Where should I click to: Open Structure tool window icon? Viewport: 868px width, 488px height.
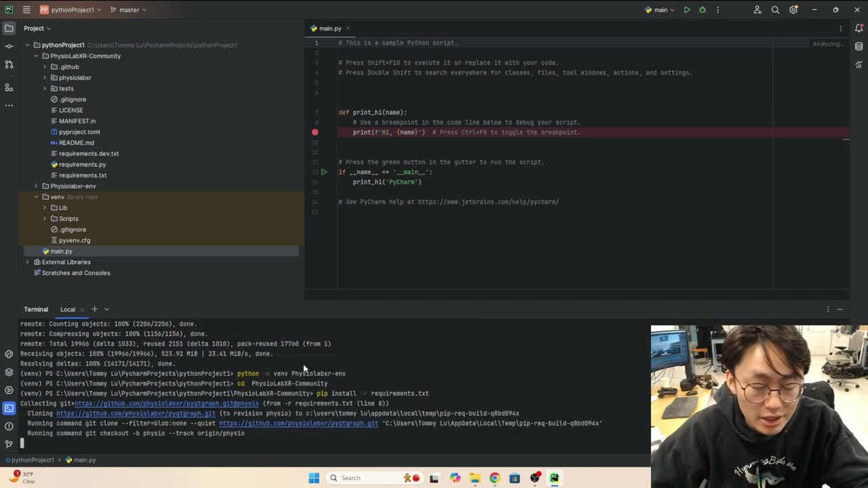9,87
